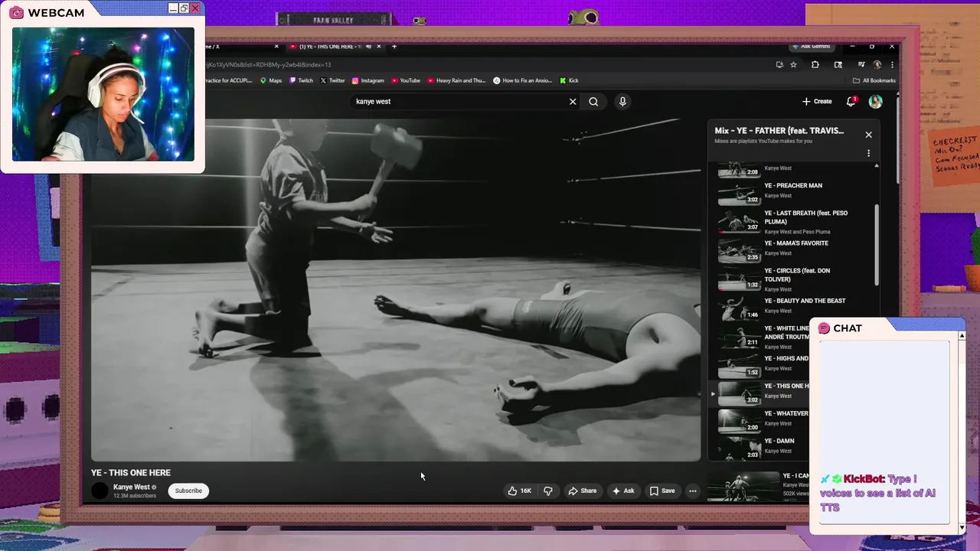Open the YouTube account avatar menu
This screenshot has width=980, height=551.
(x=875, y=101)
